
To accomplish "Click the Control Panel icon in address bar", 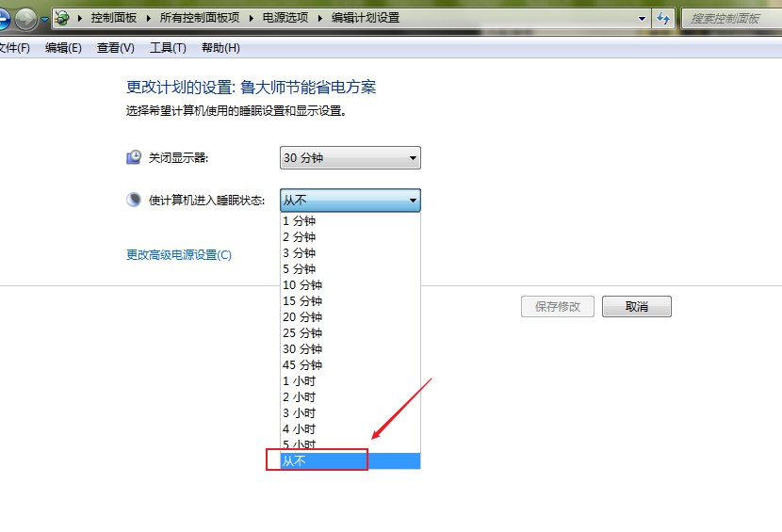I will coord(62,19).
